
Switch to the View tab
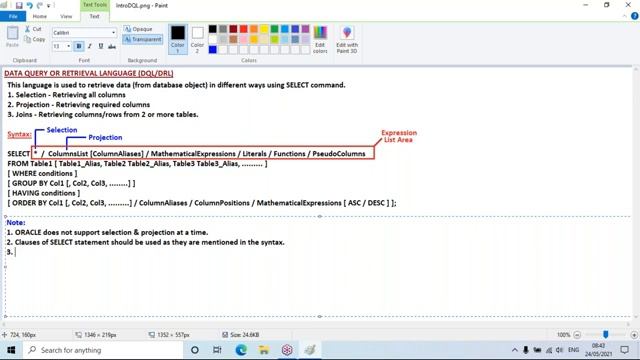66,16
